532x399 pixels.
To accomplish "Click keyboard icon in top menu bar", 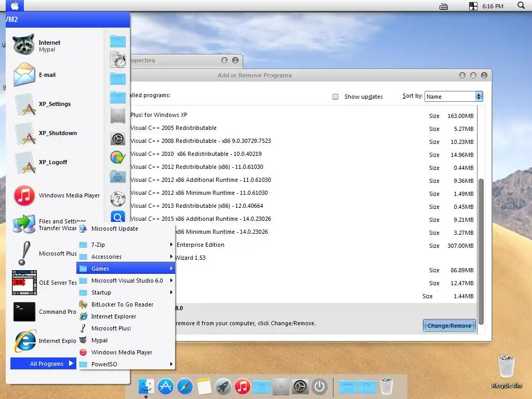I will tap(444, 6).
